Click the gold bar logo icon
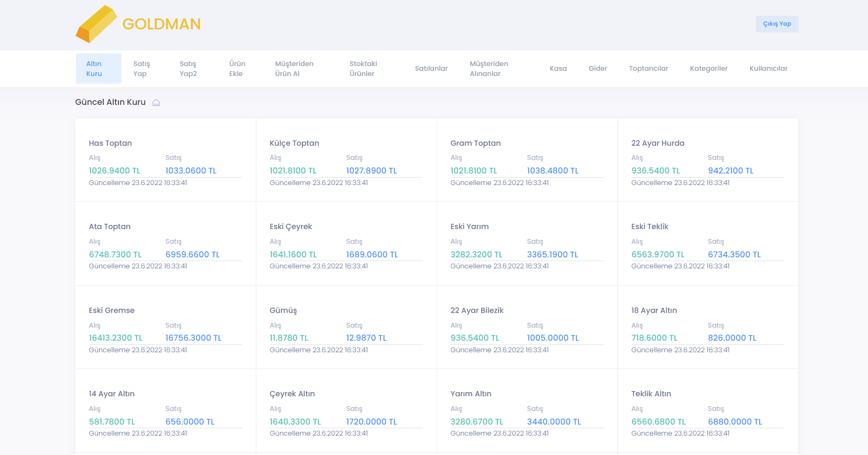This screenshot has height=455, width=868. coord(96,24)
